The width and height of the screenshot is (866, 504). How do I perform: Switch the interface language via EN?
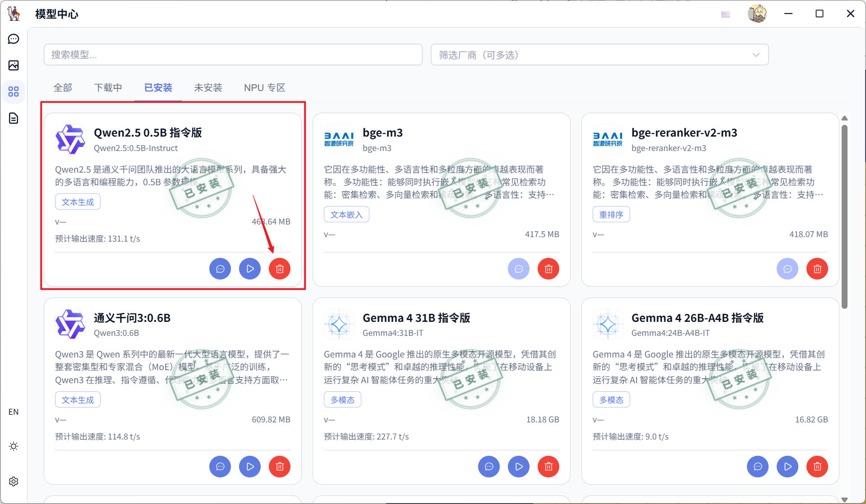point(14,412)
